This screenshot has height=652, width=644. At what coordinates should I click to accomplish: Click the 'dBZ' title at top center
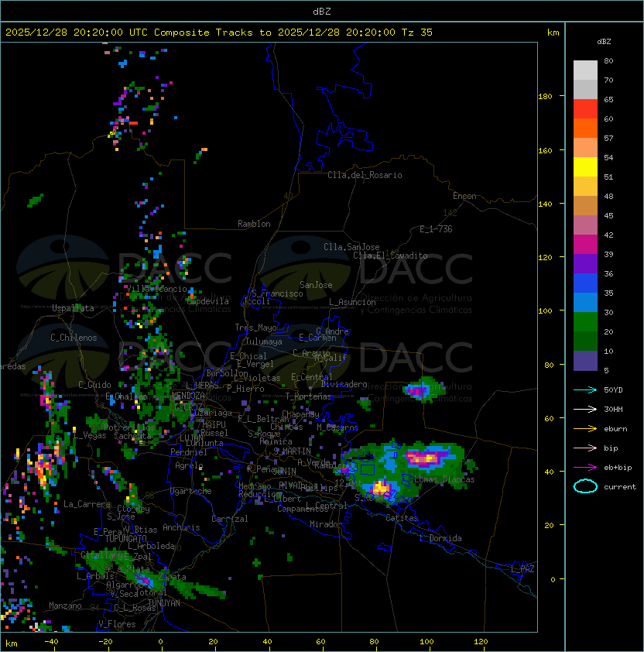coord(322,11)
